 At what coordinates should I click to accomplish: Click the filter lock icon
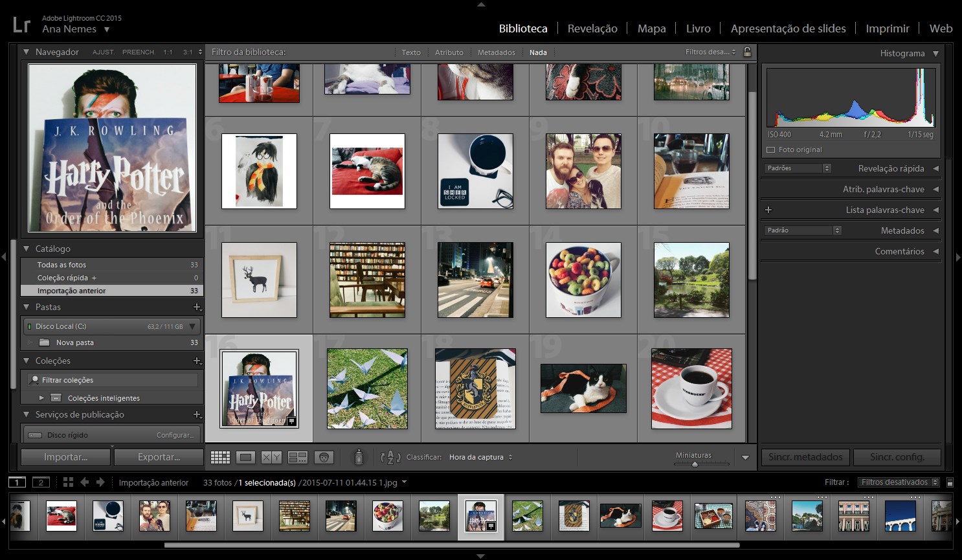(x=747, y=52)
